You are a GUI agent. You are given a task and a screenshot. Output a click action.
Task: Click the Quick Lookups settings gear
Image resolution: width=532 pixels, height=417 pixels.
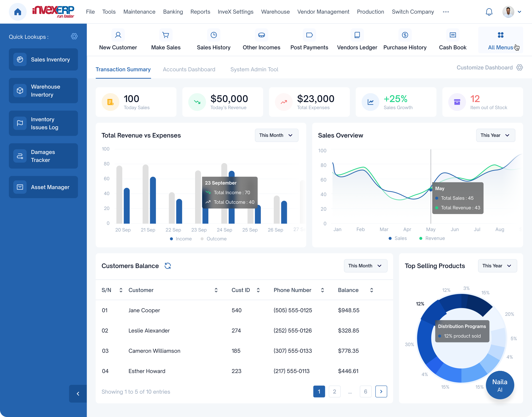coord(74,36)
